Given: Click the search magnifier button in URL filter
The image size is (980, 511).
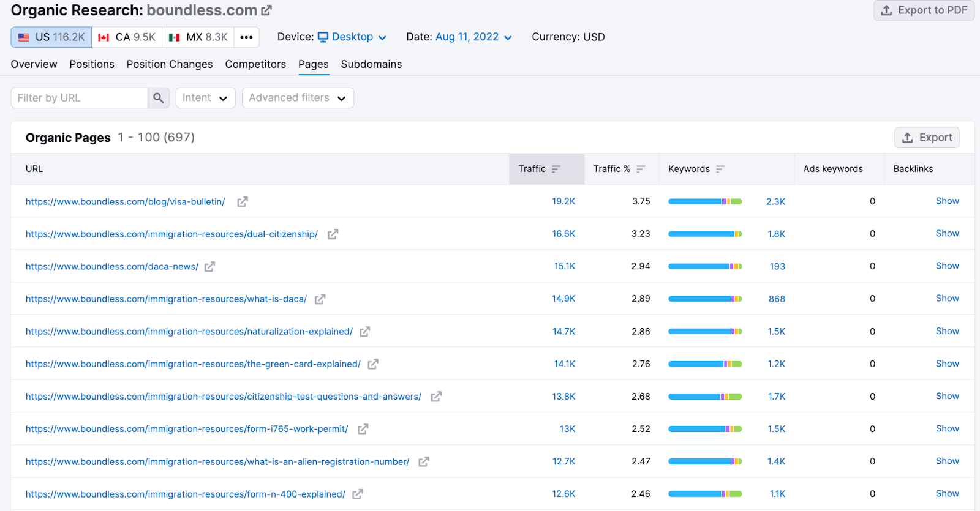Looking at the screenshot, I should coord(159,98).
